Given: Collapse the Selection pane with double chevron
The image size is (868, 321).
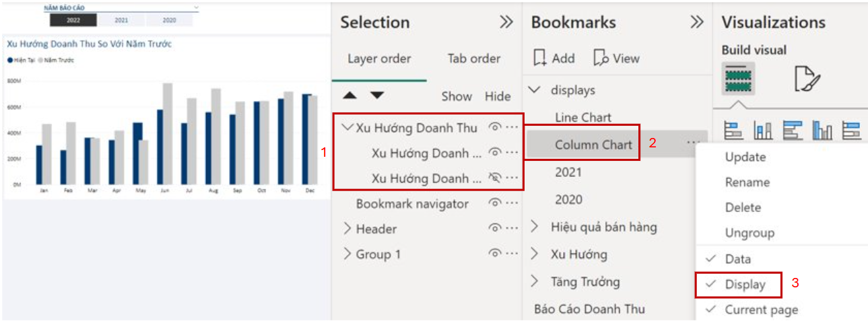Looking at the screenshot, I should pos(506,22).
